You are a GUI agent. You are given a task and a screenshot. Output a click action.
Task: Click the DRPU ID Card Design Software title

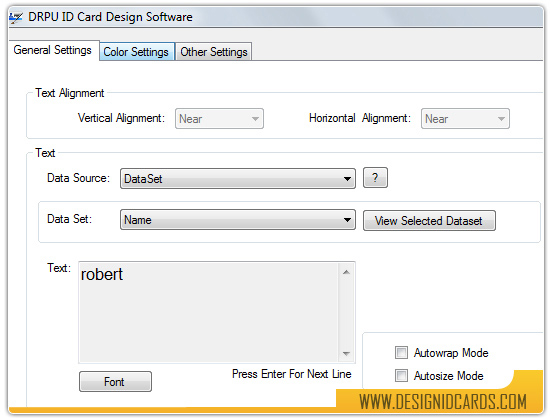tap(110, 17)
